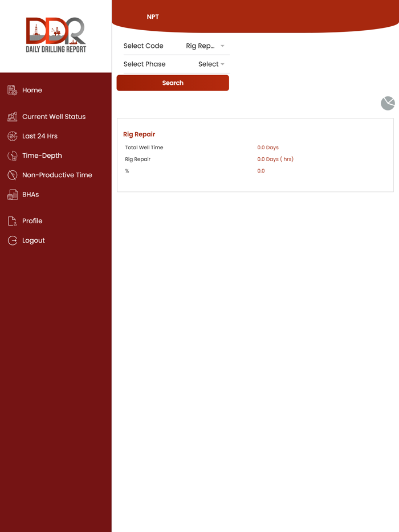This screenshot has height=532, width=399.
Task: Click the Total Well Time 0.0 Days value
Action: (268, 148)
